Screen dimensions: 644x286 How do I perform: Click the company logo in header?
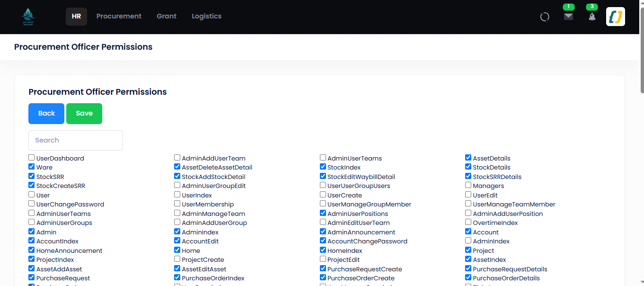tap(28, 17)
